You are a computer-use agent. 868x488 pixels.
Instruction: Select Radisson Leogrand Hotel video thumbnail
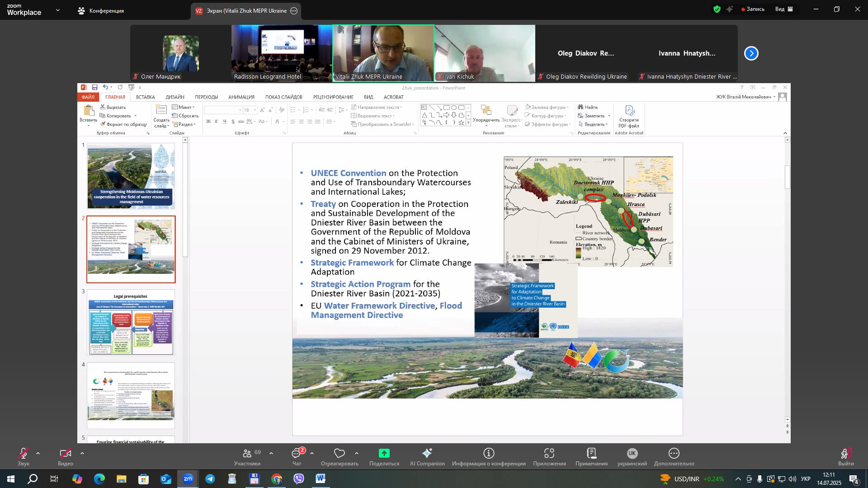[x=282, y=53]
